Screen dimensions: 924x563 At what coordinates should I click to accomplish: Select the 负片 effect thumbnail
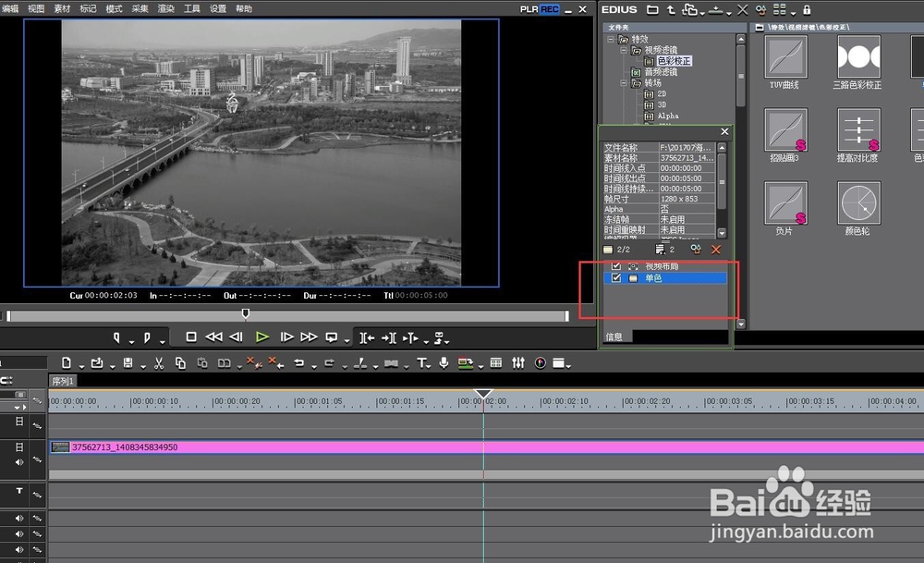point(785,202)
